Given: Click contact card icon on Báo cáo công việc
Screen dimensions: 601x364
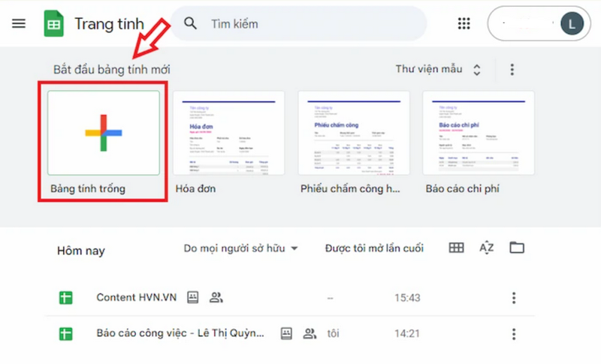Looking at the screenshot, I should [x=286, y=333].
